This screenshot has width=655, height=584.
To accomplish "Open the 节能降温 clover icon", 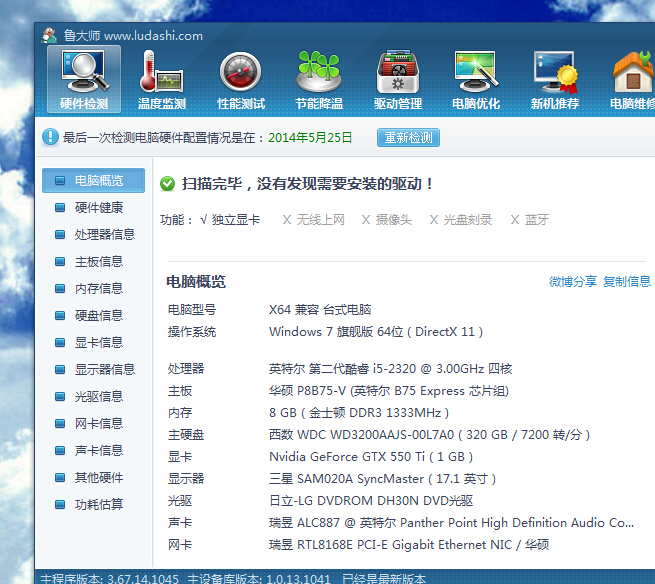I will tap(319, 79).
